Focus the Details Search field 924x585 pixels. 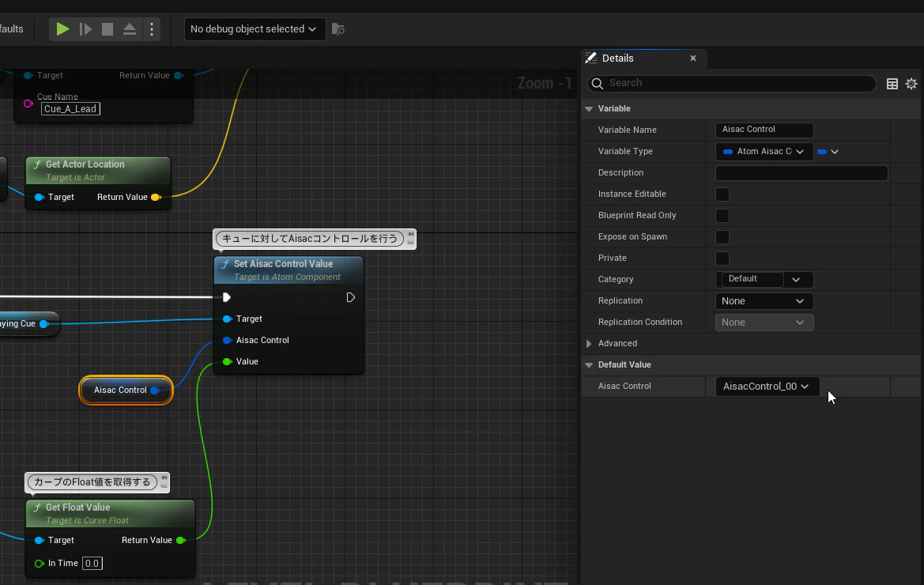pyautogui.click(x=731, y=83)
